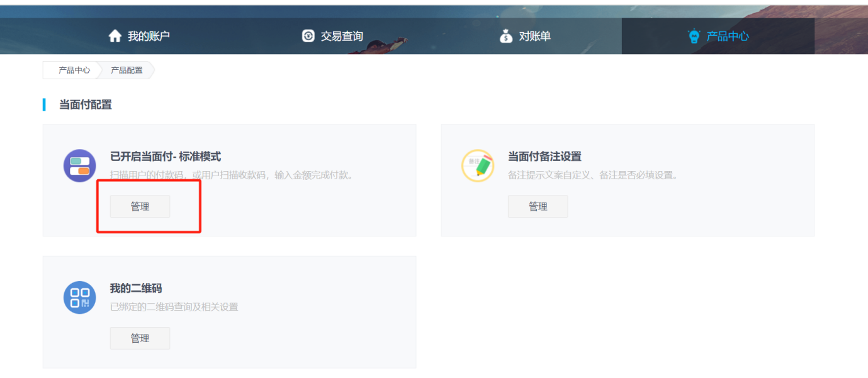Click the 已开启当面付- 标准模式 title
Image resolution: width=868 pixels, height=378 pixels.
(x=166, y=157)
